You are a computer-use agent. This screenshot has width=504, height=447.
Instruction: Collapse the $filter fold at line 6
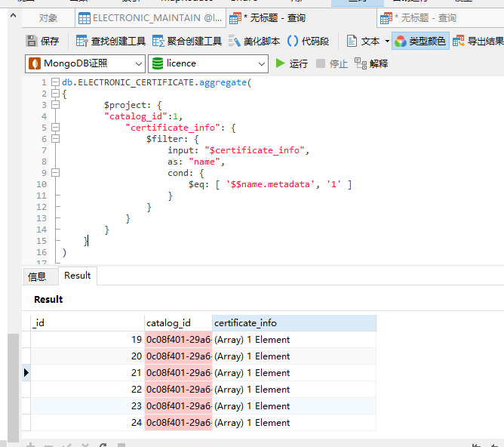(55, 139)
